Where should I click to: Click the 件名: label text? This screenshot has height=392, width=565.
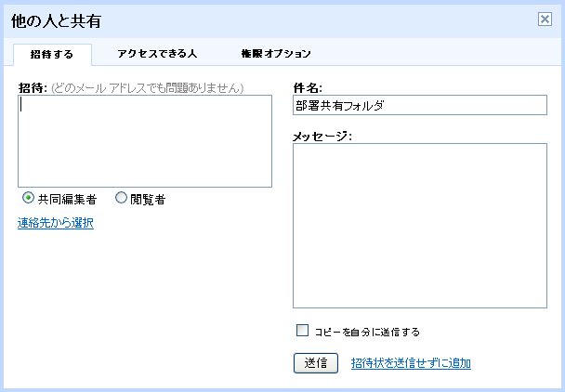(307, 87)
